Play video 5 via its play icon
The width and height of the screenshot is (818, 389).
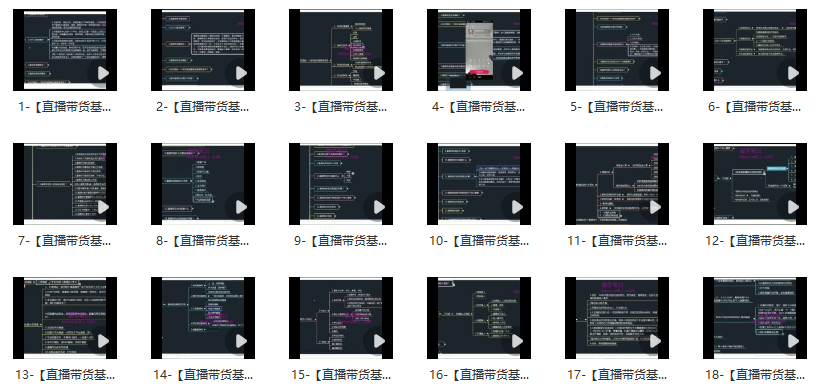point(655,73)
